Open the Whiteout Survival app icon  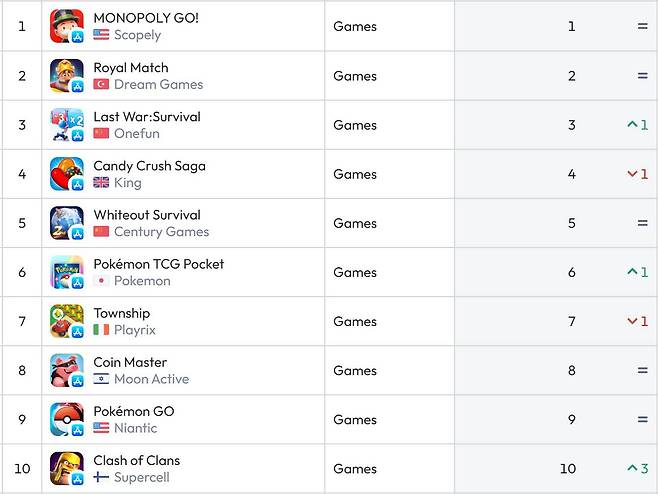pyautogui.click(x=67, y=223)
